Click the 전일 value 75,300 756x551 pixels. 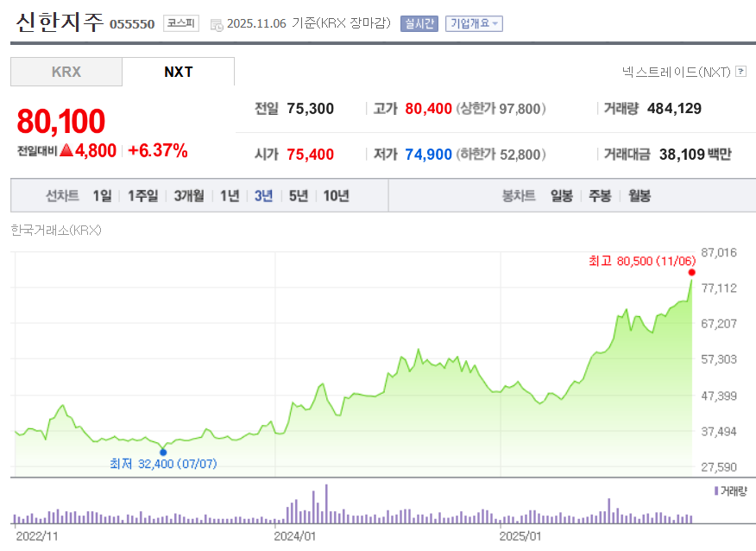310,109
